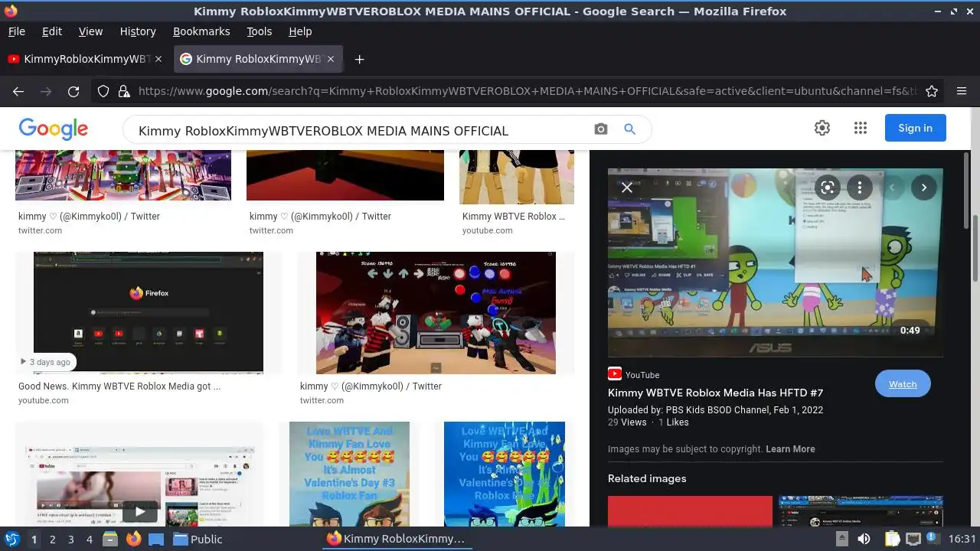980x551 pixels.
Task: Open the Tools menu
Action: [259, 31]
